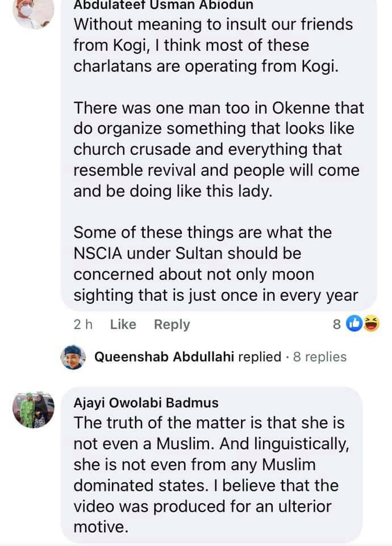Open the '2 h' comment timestamp

(83, 324)
